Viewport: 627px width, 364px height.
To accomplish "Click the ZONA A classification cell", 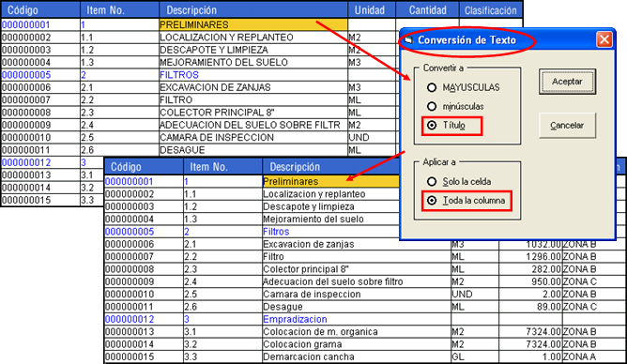I will (x=594, y=356).
